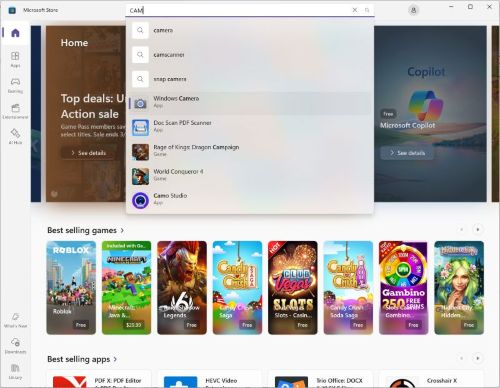Show previous best selling apps with left arrow
Image resolution: width=500 pixels, height=388 pixels.
pyautogui.click(x=462, y=358)
